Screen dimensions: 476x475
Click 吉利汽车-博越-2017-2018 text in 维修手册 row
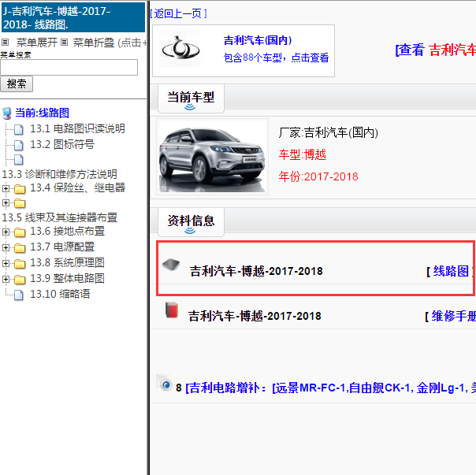[x=255, y=316]
